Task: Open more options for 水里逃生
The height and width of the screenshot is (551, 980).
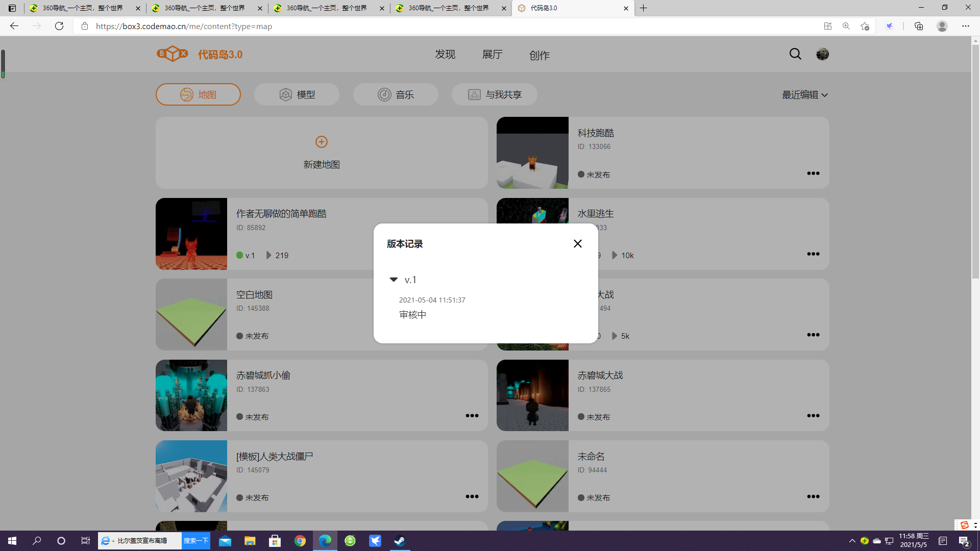Action: pyautogui.click(x=813, y=254)
